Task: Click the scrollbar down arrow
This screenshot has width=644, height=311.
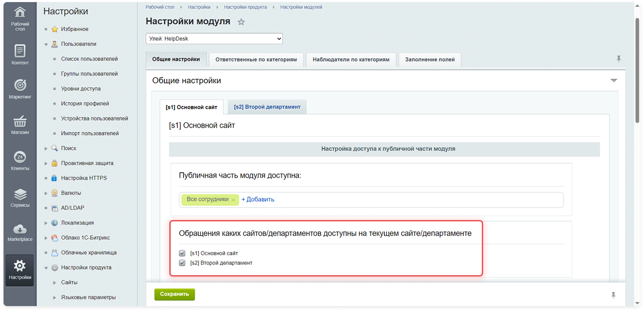Action: click(637, 303)
